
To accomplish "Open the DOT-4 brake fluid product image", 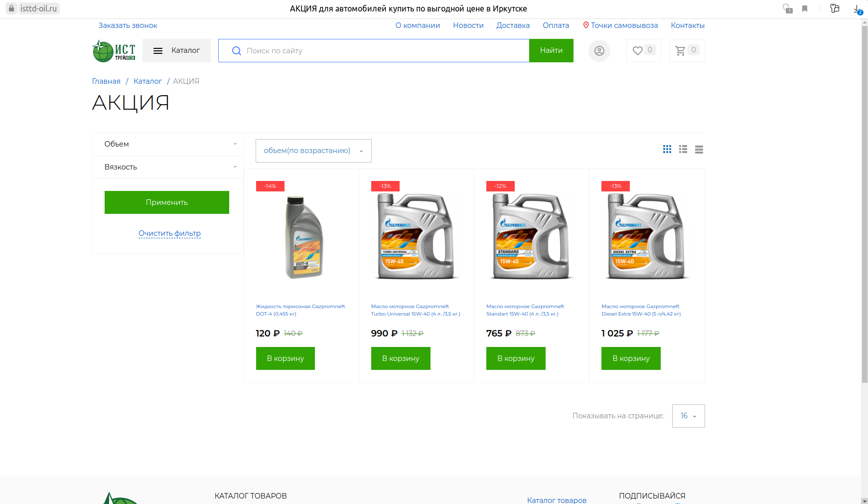I will [304, 237].
